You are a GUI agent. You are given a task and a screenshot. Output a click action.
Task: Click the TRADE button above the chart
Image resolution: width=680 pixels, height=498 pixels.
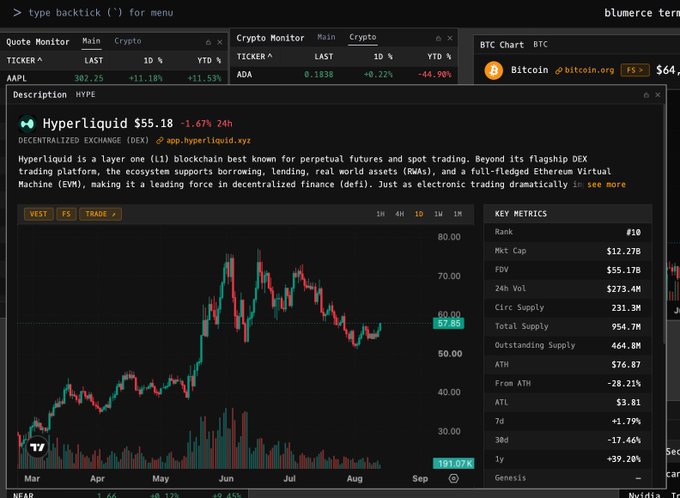100,214
